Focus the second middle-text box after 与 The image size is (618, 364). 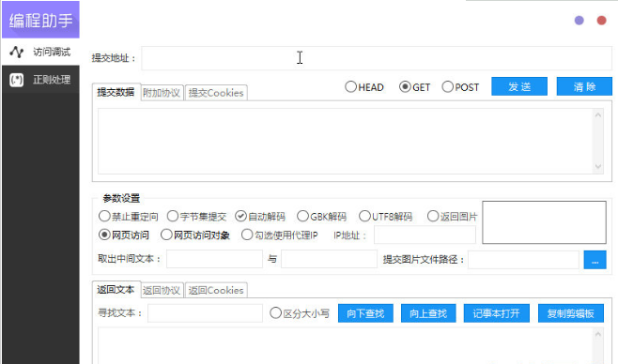click(x=329, y=259)
